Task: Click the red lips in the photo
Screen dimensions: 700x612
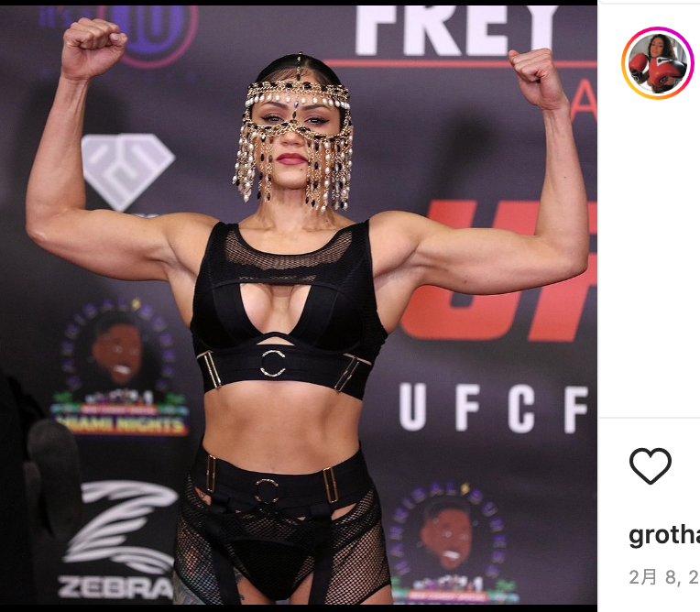Action: pos(291,158)
